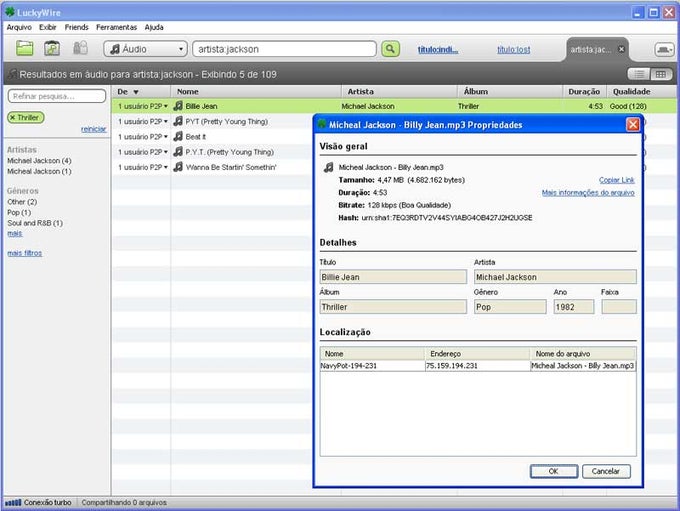This screenshot has width=680, height=511.
Task: Filter by genre Pop (1)
Action: 19,213
